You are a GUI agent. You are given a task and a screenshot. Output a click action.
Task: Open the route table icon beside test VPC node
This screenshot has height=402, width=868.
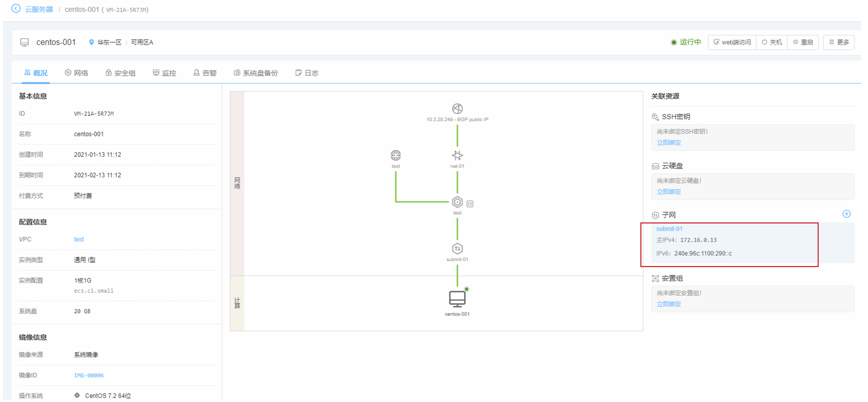(470, 204)
